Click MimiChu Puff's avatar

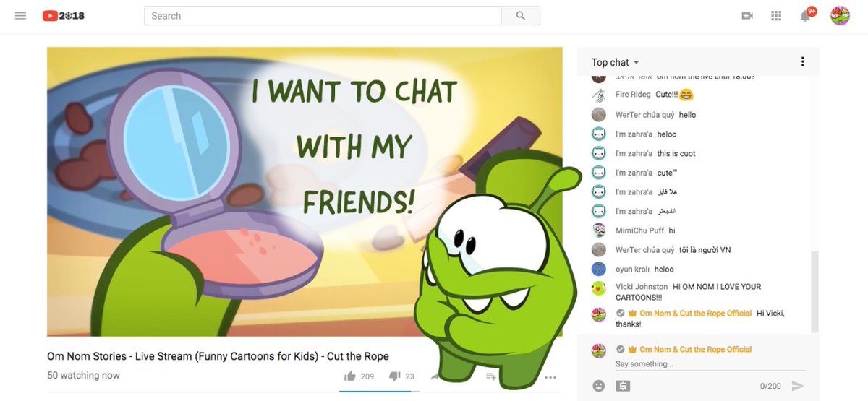click(598, 230)
